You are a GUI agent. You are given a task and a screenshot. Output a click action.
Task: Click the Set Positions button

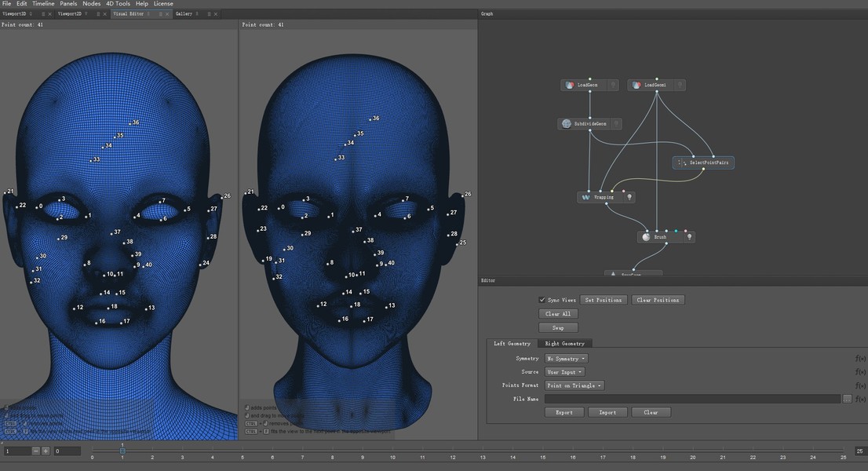pos(604,300)
